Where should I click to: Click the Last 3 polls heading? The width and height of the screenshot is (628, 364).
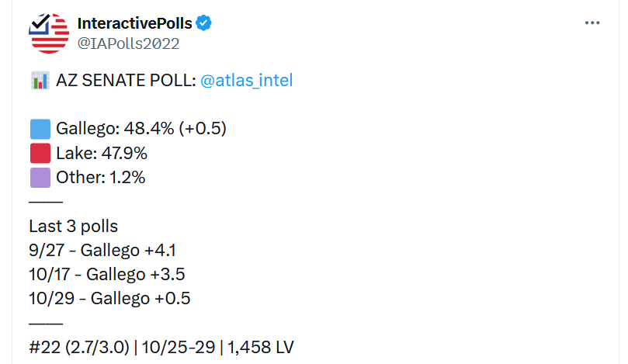(73, 227)
